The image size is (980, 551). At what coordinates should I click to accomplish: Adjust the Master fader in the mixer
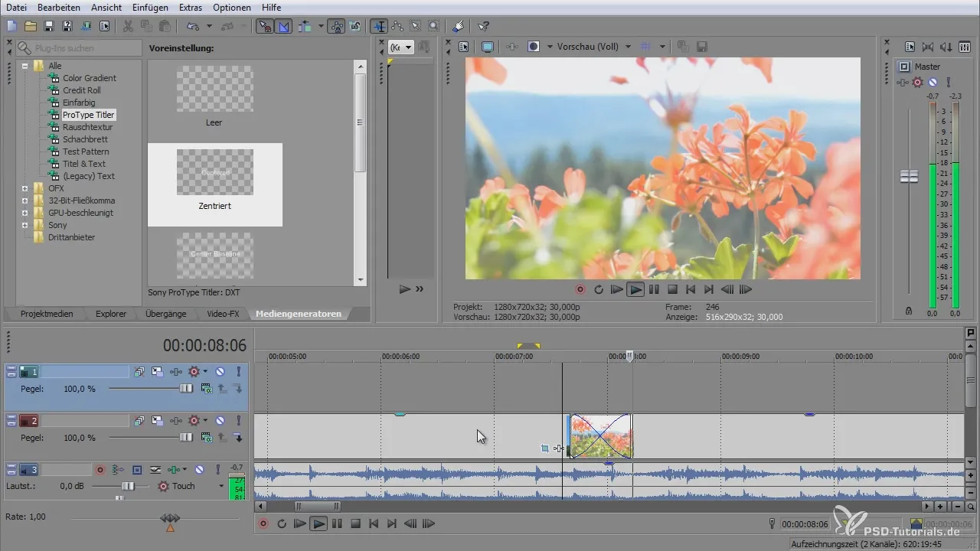tap(909, 177)
